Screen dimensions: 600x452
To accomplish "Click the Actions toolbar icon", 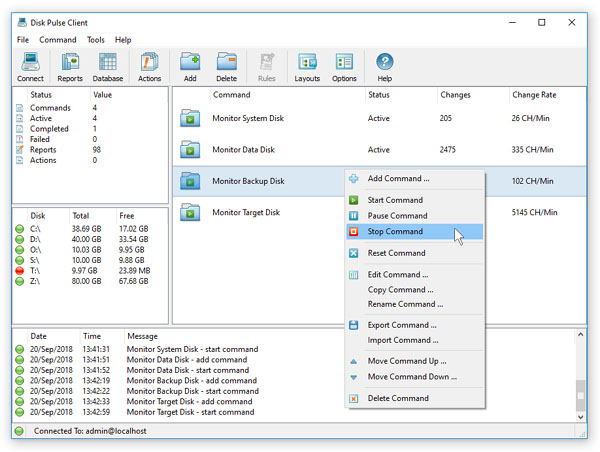I will [x=149, y=62].
